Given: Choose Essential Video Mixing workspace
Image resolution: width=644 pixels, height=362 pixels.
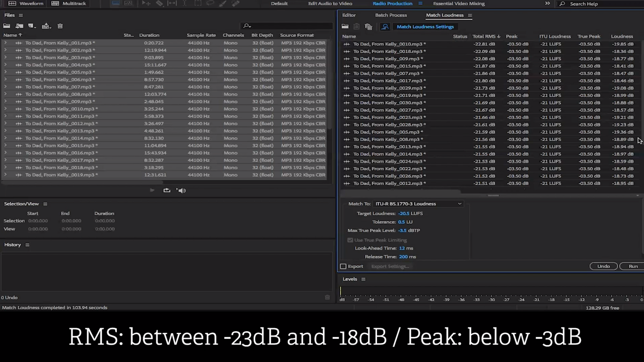Looking at the screenshot, I should point(459,4).
